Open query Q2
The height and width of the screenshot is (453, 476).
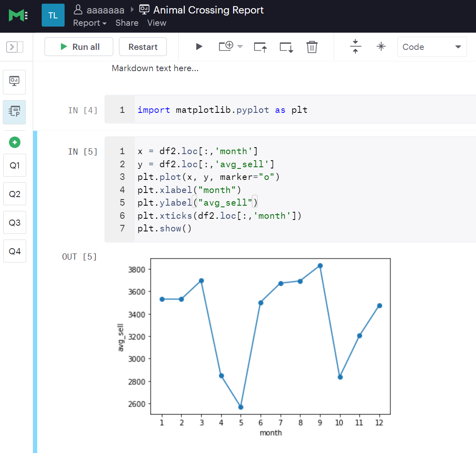15,194
